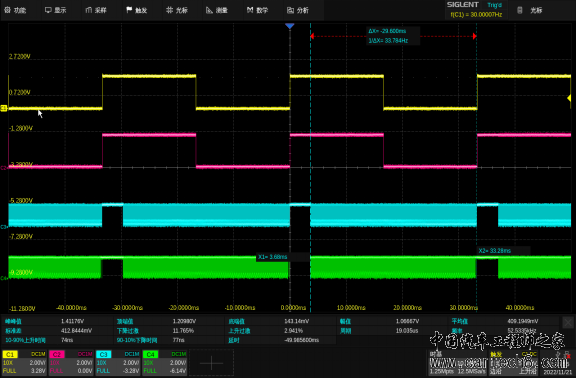Select the green C4 channel box
The width and height of the screenshot is (576, 378).
pyautogui.click(x=165, y=363)
